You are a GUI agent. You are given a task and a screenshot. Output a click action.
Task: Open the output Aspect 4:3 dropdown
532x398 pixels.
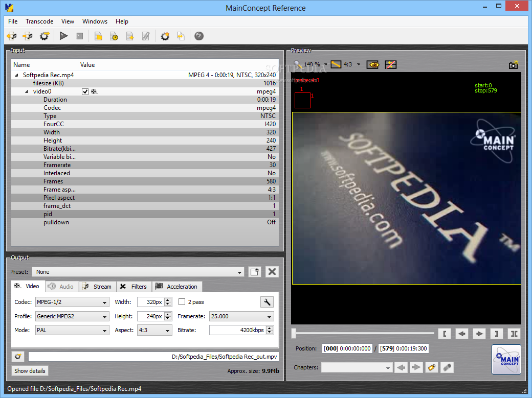tap(154, 330)
